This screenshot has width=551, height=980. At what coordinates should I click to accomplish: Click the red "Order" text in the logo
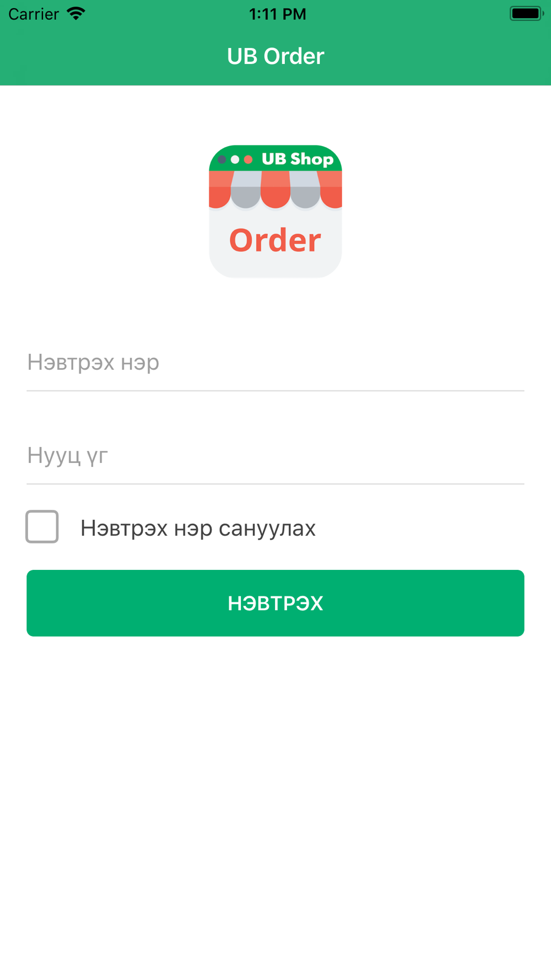click(x=275, y=240)
